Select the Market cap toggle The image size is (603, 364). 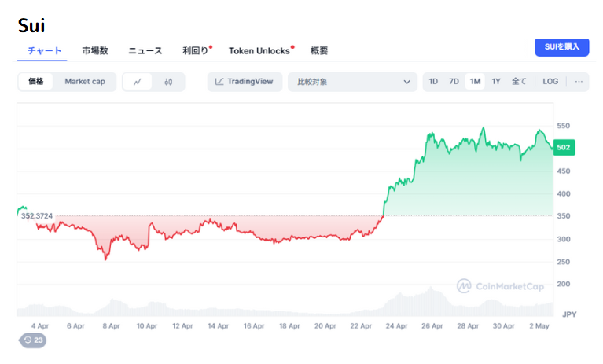point(85,82)
